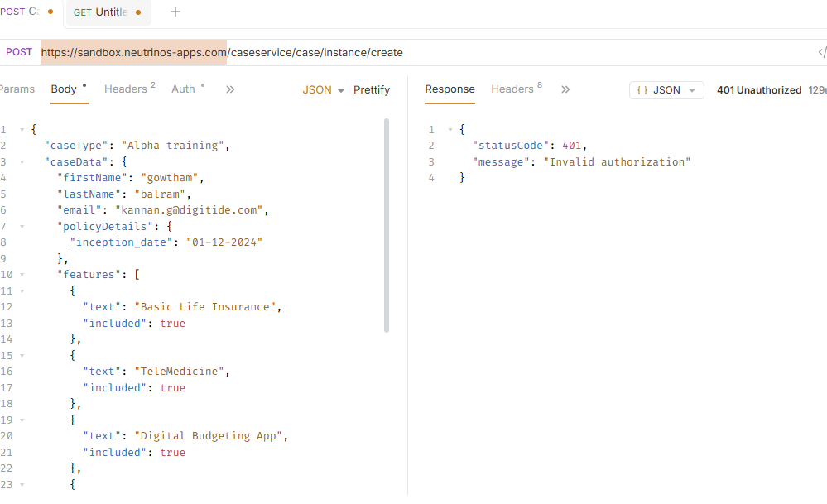827x504 pixels.
Task: Open the Params tab
Action: pyautogui.click(x=17, y=89)
